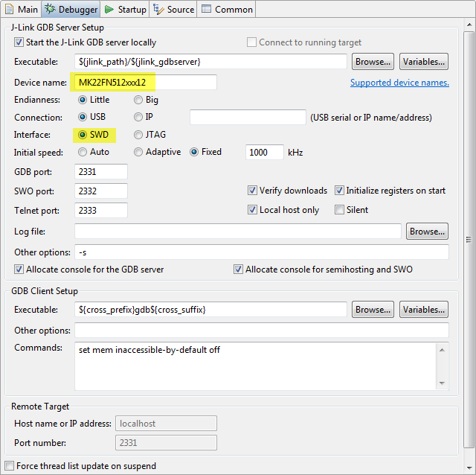Click Variables next to J-Link server executable
This screenshot has width=476, height=475.
coord(424,62)
